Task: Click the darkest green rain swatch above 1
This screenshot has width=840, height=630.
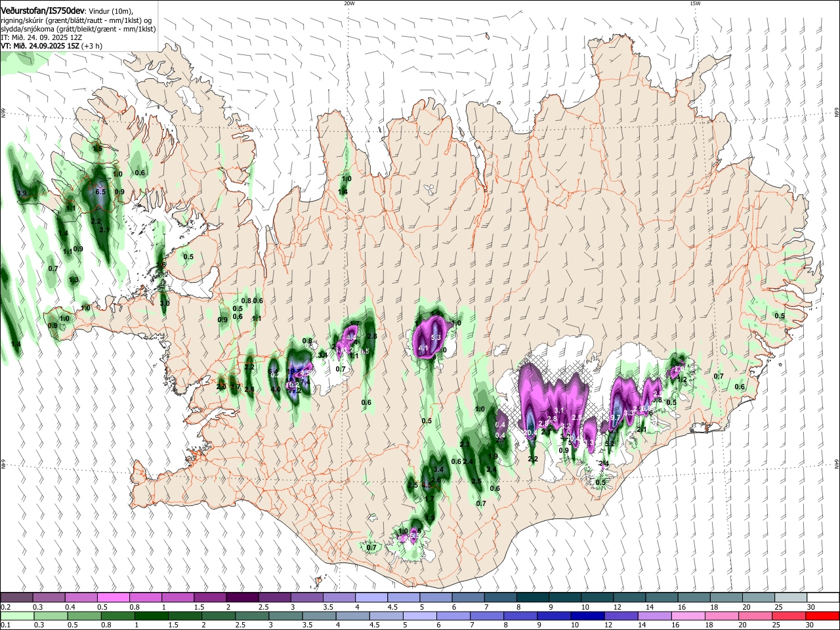Action: (152, 616)
